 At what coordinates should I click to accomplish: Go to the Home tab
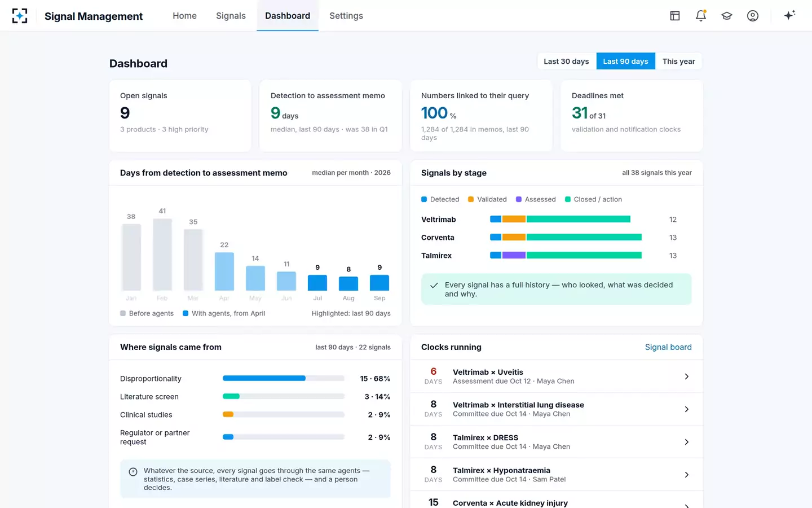tap(184, 16)
